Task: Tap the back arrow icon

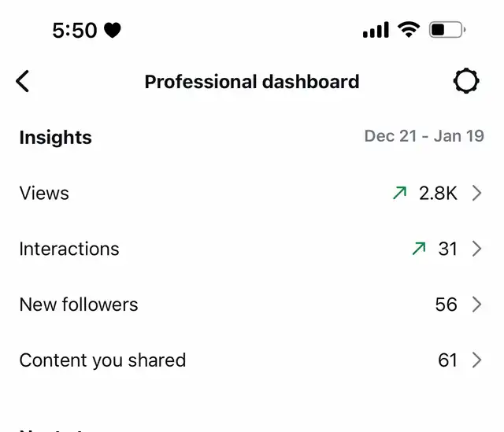Action: point(23,81)
